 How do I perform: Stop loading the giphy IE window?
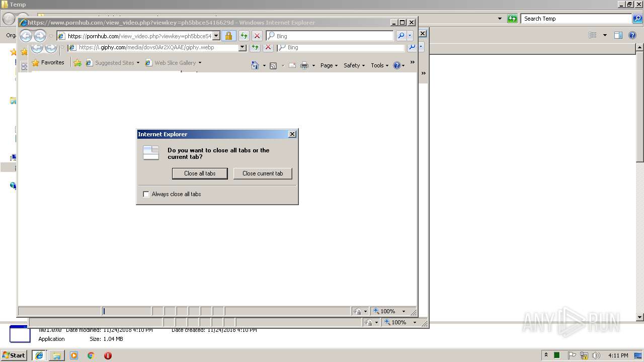pos(268,47)
